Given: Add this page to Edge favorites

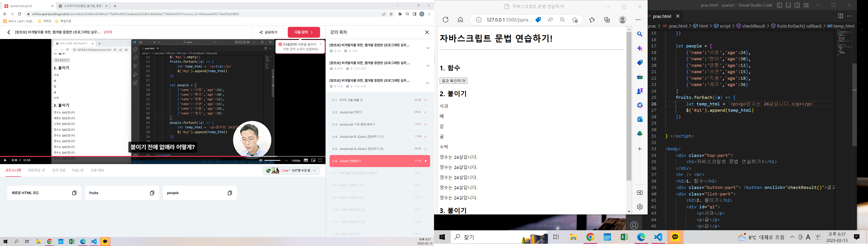Looking at the screenshot, I should point(575,20).
